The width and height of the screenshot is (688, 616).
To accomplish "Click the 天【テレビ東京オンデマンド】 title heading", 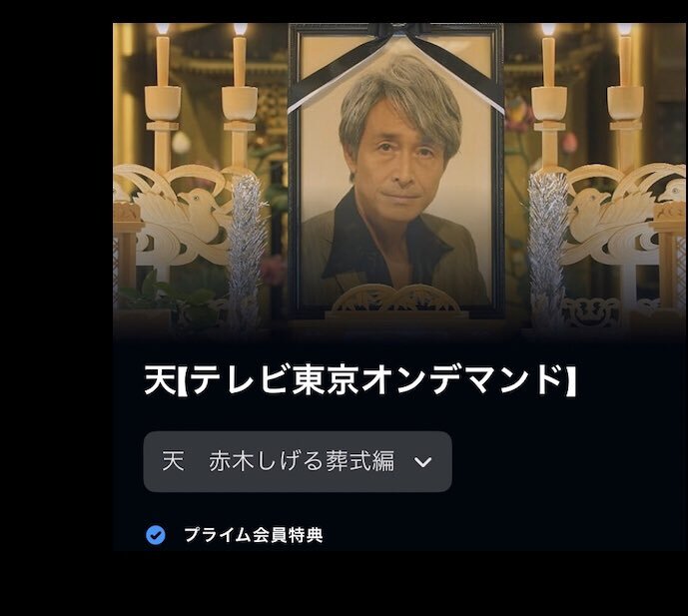I will [360, 380].
